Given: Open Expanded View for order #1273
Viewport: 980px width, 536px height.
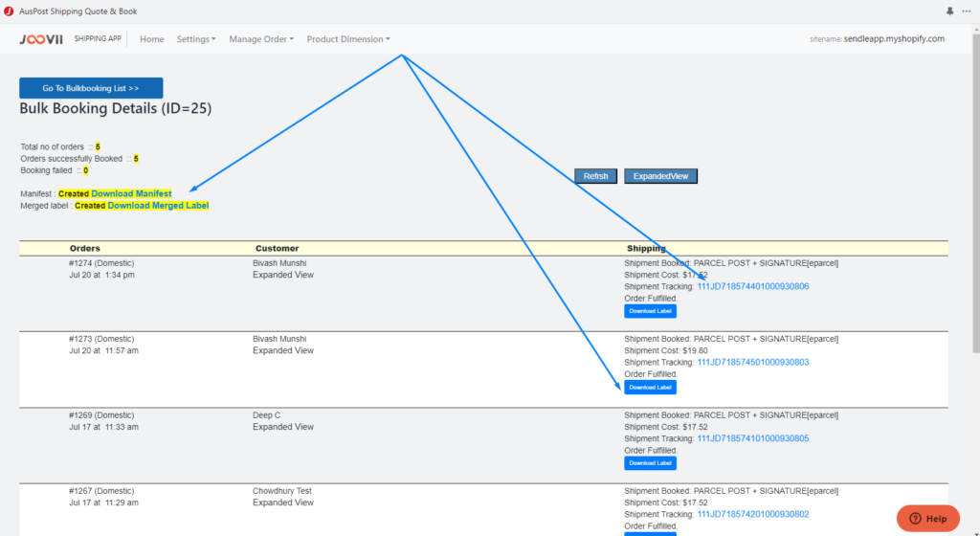Looking at the screenshot, I should (x=283, y=350).
